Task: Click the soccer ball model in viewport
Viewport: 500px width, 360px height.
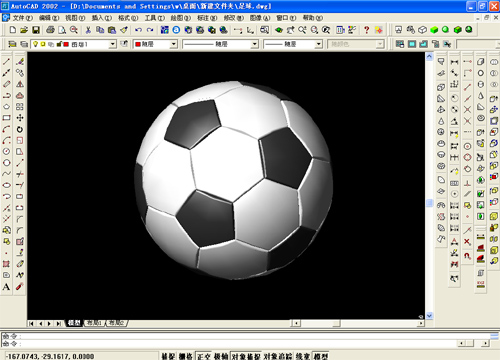Action: (234, 180)
